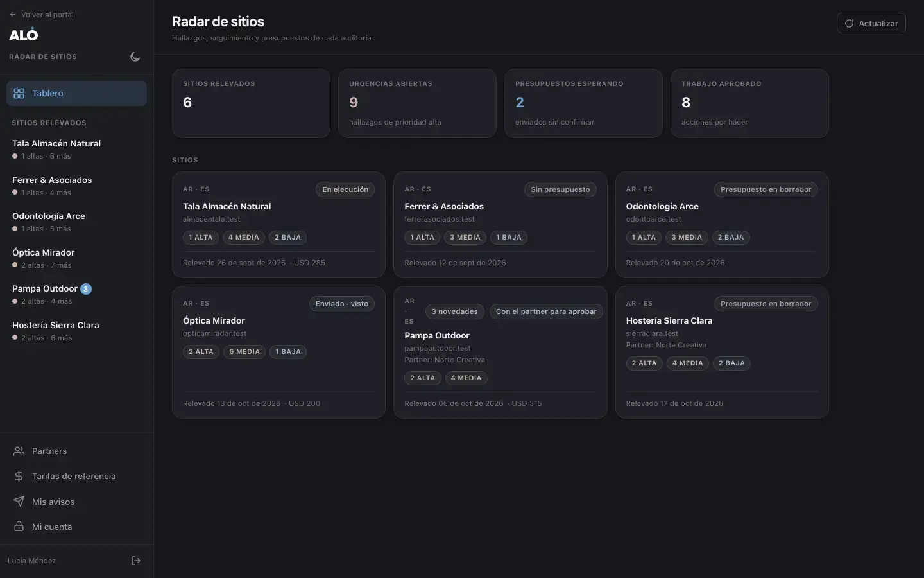Click the lock icon for Mi cuenta
The image size is (924, 578).
pos(19,527)
